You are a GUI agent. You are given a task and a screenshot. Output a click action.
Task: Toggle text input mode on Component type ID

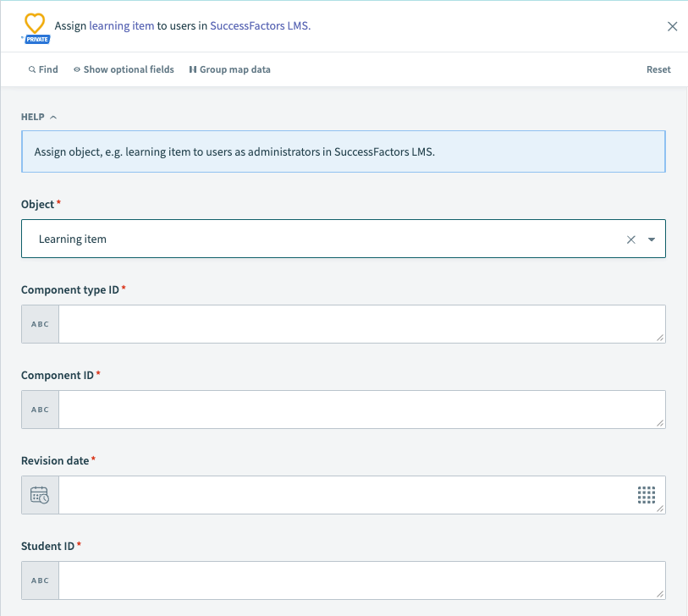click(39, 323)
